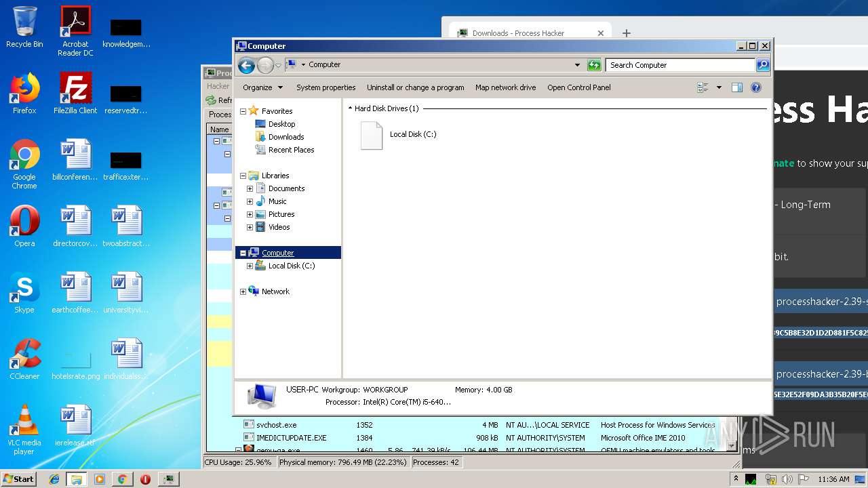Click the clock showing 11:36 AM
This screenshot has width=868, height=488.
tap(833, 479)
